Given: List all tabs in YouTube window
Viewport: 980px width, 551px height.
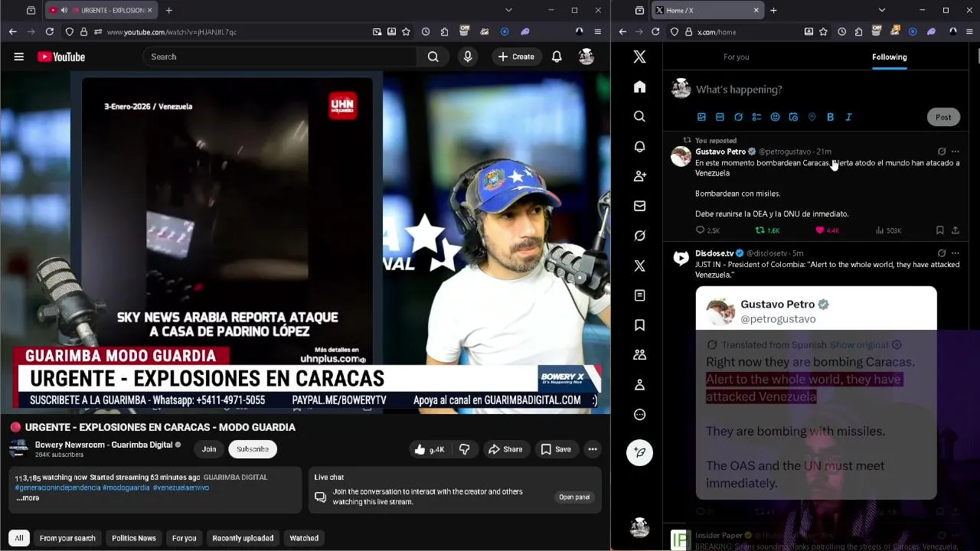Looking at the screenshot, I should (508, 10).
